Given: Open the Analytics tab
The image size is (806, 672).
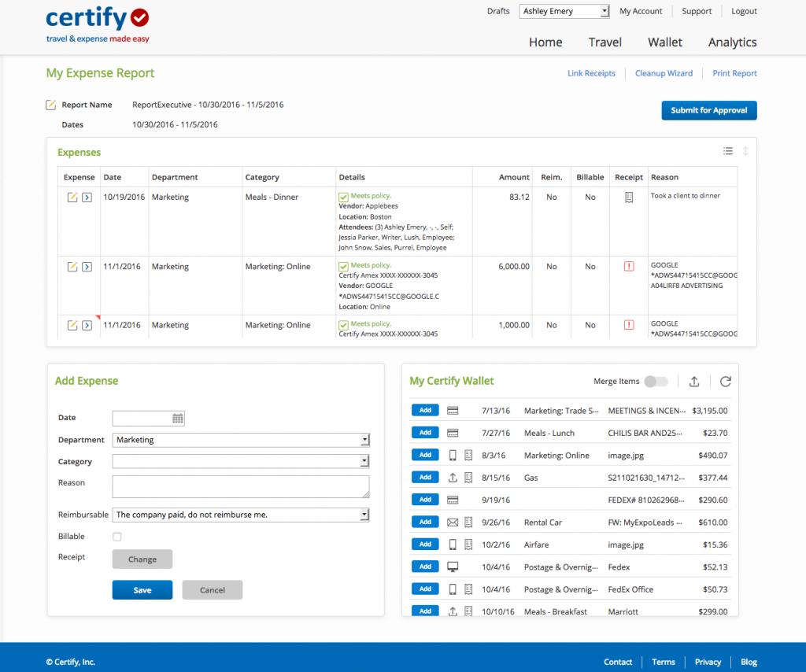Looking at the screenshot, I should (731, 42).
